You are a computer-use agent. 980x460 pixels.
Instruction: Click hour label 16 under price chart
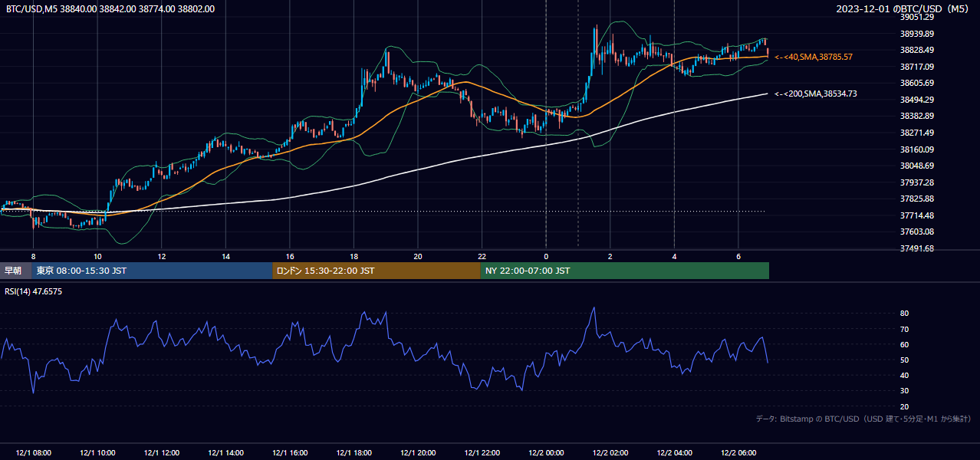[x=290, y=256]
